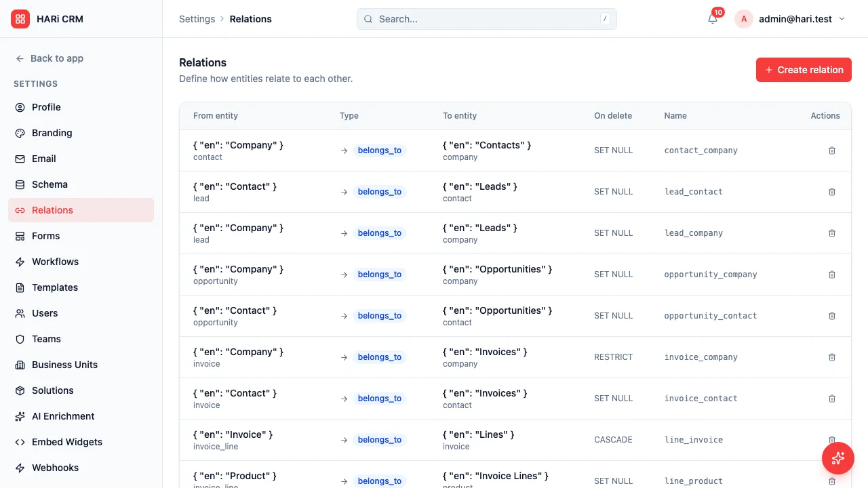Select the Teams sidebar entry
Viewport: 868px width, 488px height.
click(46, 339)
